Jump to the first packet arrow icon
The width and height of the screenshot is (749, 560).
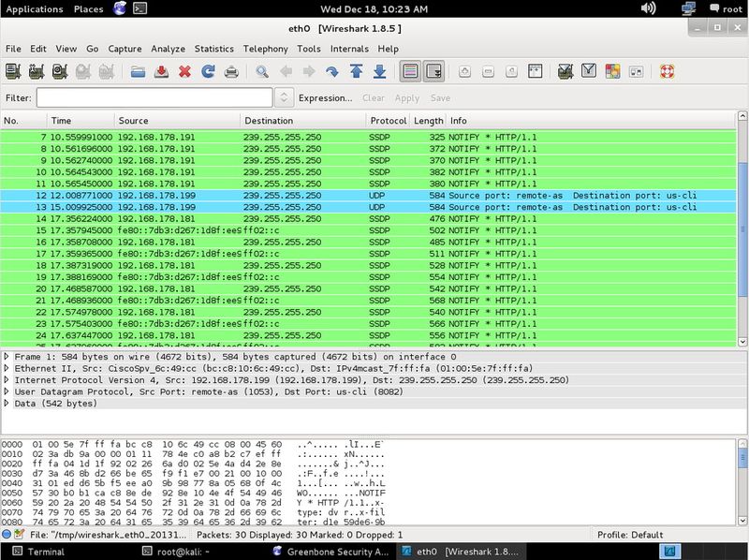point(356,71)
